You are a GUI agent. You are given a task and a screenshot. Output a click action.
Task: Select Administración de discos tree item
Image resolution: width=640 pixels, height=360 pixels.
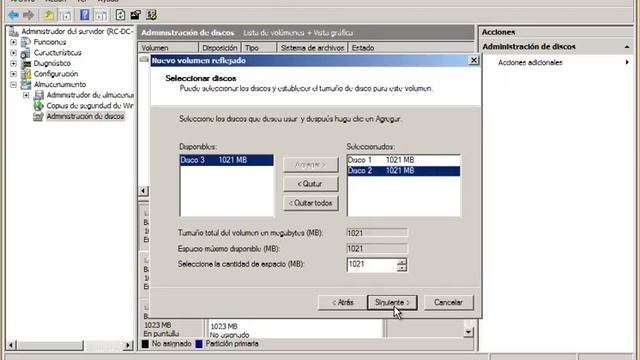pos(85,116)
